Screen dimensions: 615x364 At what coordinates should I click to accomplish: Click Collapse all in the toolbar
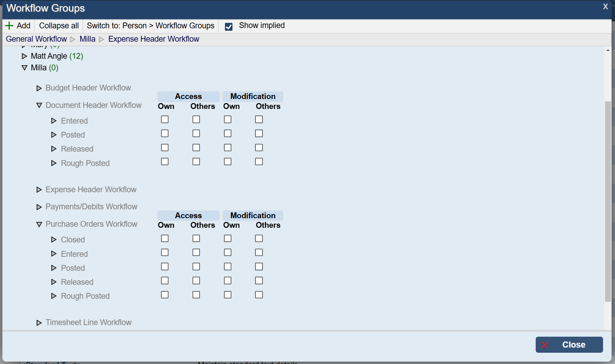click(59, 26)
